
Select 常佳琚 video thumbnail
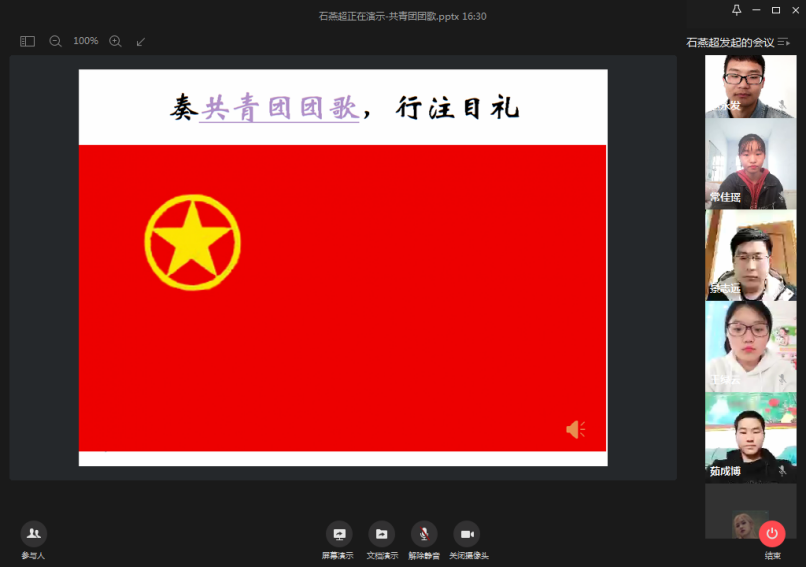point(750,164)
